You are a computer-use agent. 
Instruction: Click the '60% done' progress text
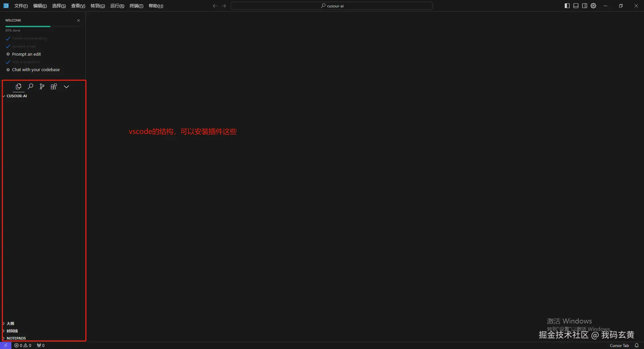13,30
